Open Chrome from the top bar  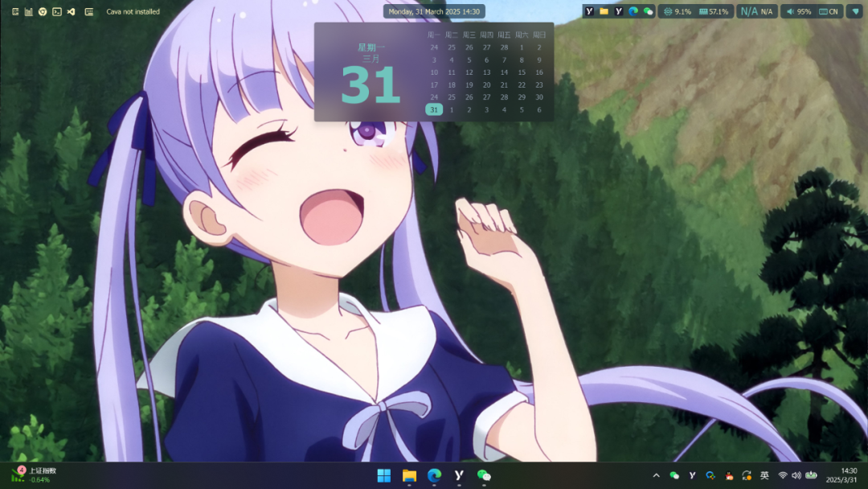pyautogui.click(x=43, y=12)
